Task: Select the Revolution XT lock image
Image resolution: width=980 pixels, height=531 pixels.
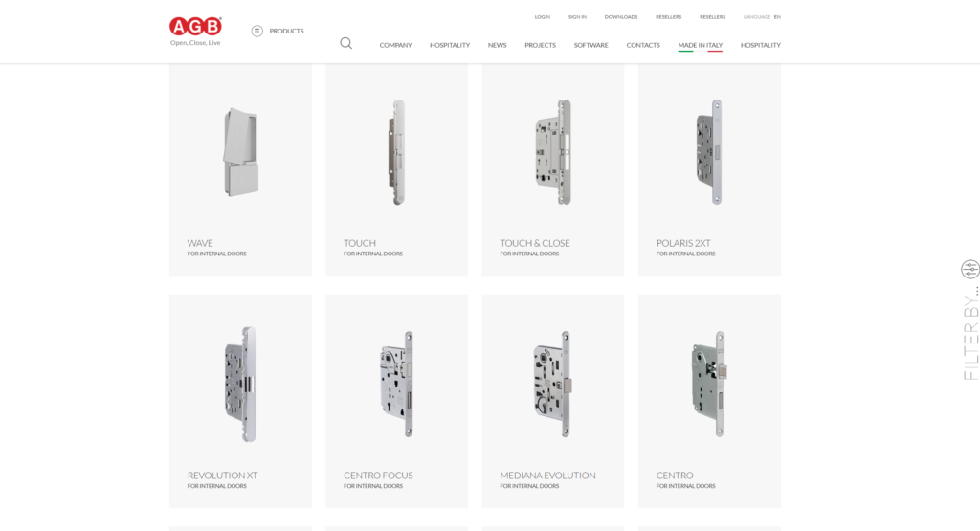Action: point(240,384)
